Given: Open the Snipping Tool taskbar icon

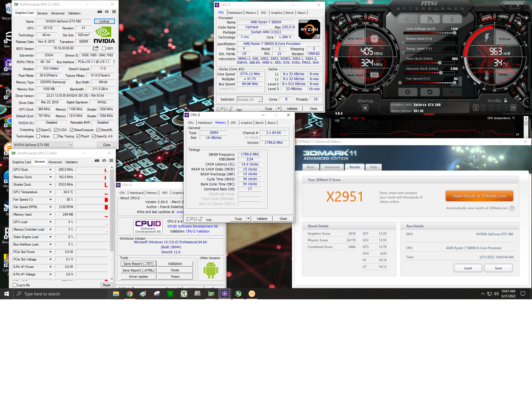Looking at the screenshot, I should [157, 294].
